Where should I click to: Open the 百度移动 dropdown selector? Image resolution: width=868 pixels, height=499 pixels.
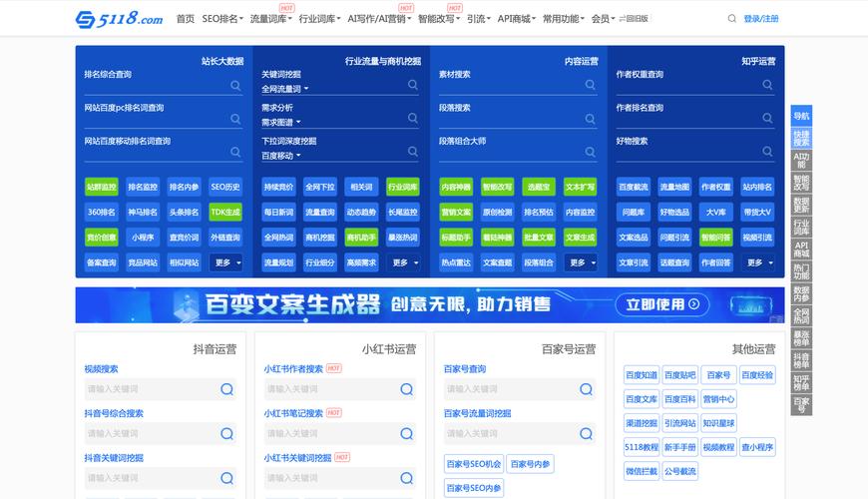281,156
